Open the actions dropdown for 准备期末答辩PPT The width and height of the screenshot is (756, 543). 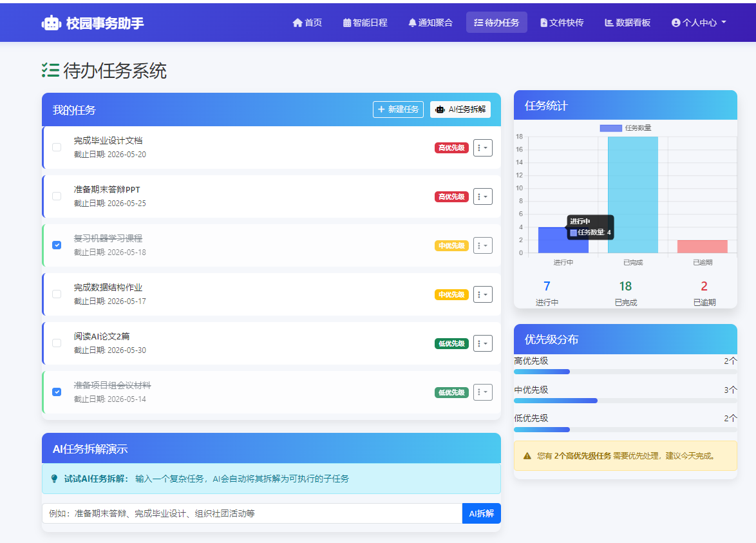pyautogui.click(x=483, y=196)
